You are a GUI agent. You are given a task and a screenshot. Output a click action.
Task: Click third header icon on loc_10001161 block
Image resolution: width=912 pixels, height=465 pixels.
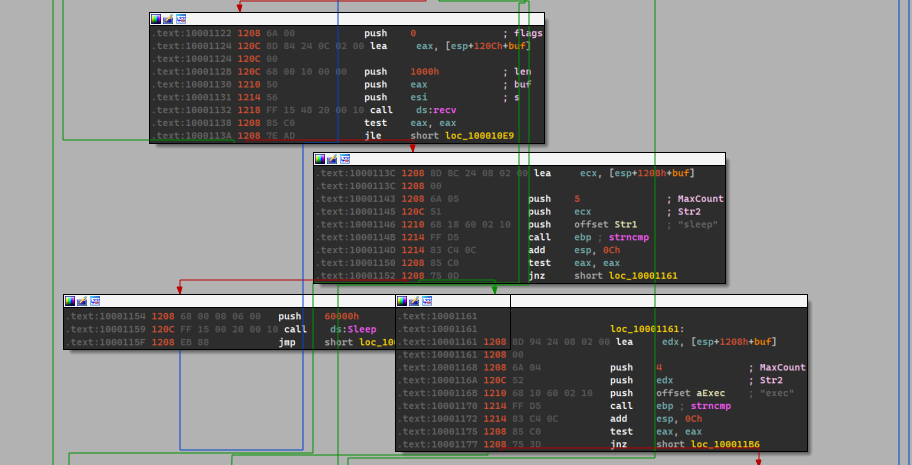pos(427,301)
